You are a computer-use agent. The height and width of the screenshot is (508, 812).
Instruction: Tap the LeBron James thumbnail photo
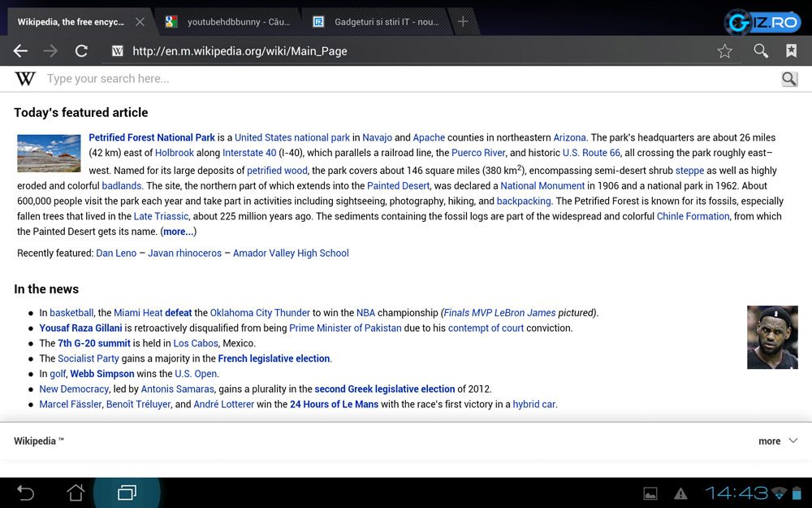tap(772, 337)
